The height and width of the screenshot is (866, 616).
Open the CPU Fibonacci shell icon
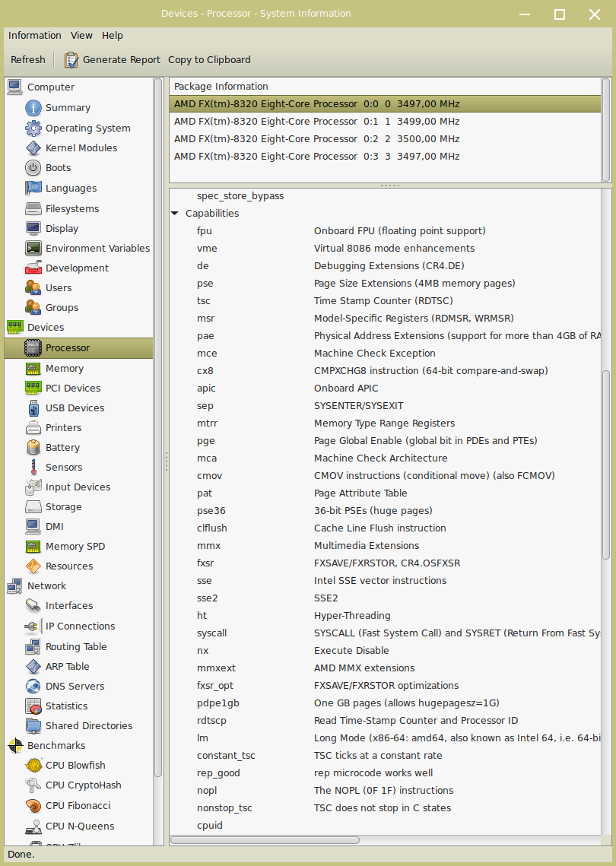point(33,806)
